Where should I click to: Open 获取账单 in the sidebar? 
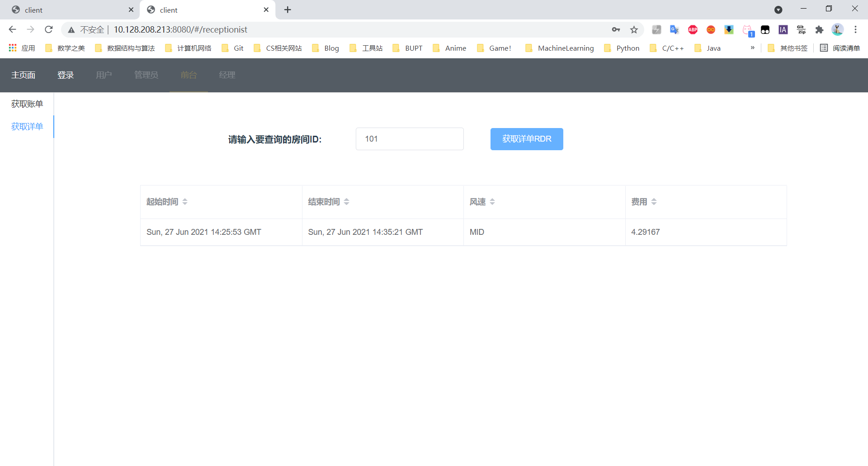27,103
